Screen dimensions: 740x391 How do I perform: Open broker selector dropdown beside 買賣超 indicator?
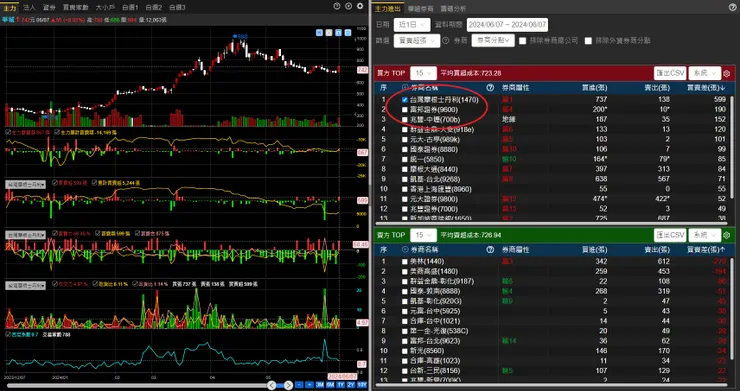[25, 185]
